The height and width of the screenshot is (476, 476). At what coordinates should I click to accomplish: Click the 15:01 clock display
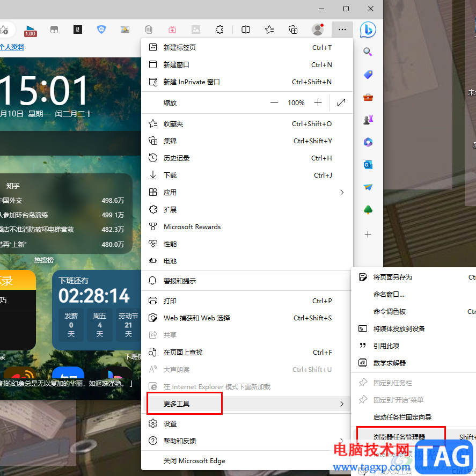coord(45,91)
